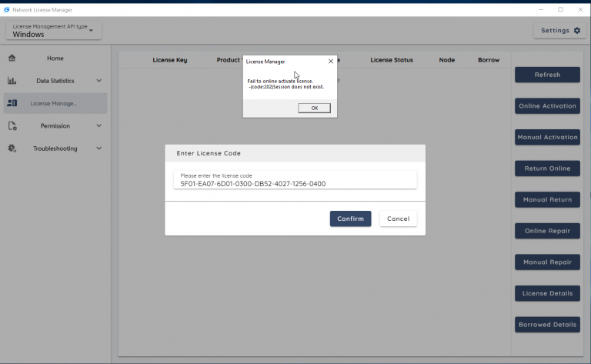Image resolution: width=591 pixels, height=364 pixels.
Task: Click the Refresh button
Action: (x=547, y=75)
